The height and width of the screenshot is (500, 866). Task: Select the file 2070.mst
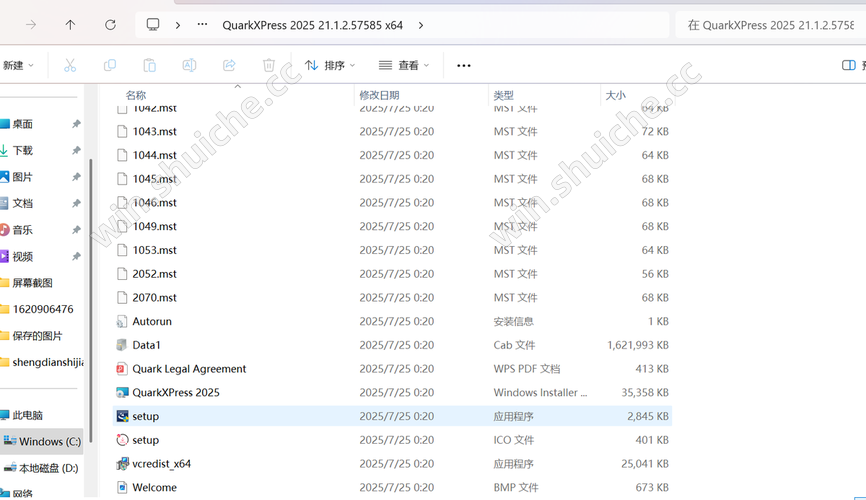point(392,298)
